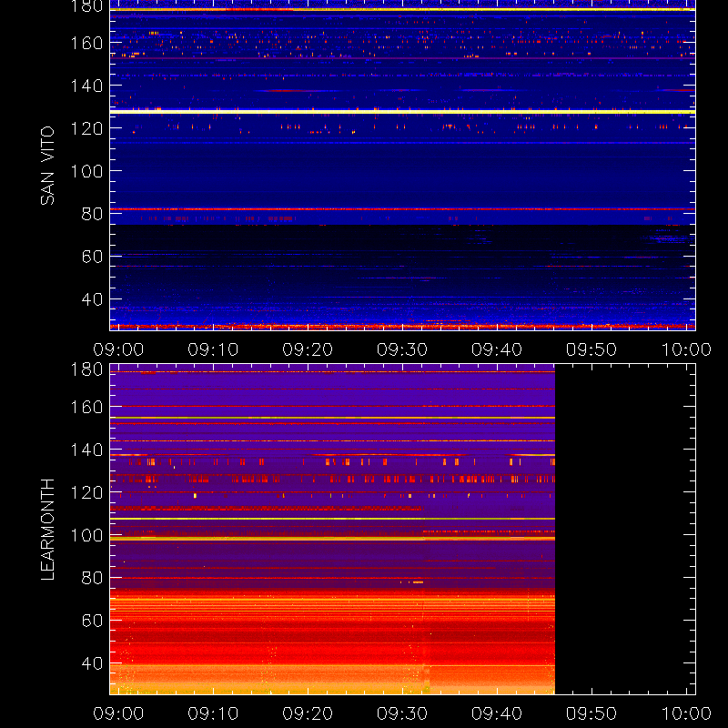Select the 160 frequency label on San Vito plot
Image resolution: width=728 pixels, height=728 pixels.
click(86, 43)
